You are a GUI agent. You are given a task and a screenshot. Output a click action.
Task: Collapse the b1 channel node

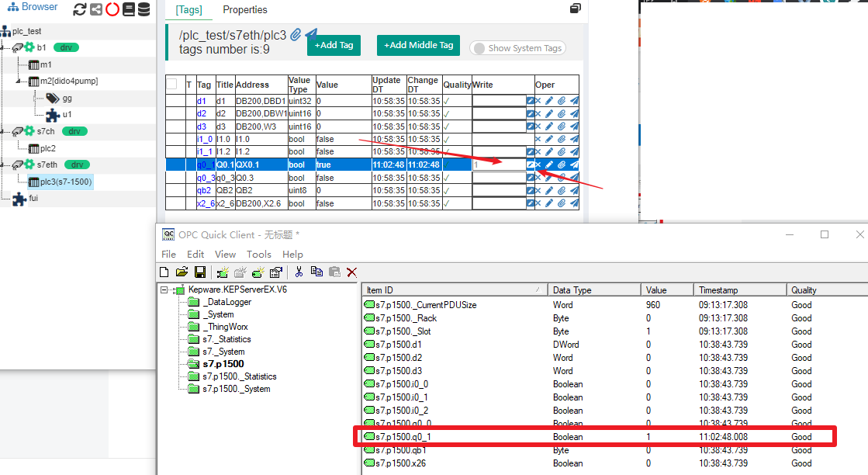[x=3, y=47]
